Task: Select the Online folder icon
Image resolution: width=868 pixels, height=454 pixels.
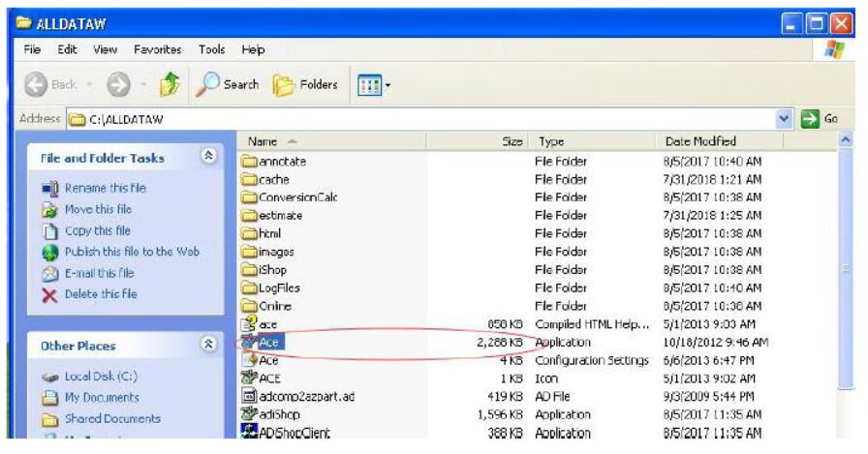Action: click(250, 306)
